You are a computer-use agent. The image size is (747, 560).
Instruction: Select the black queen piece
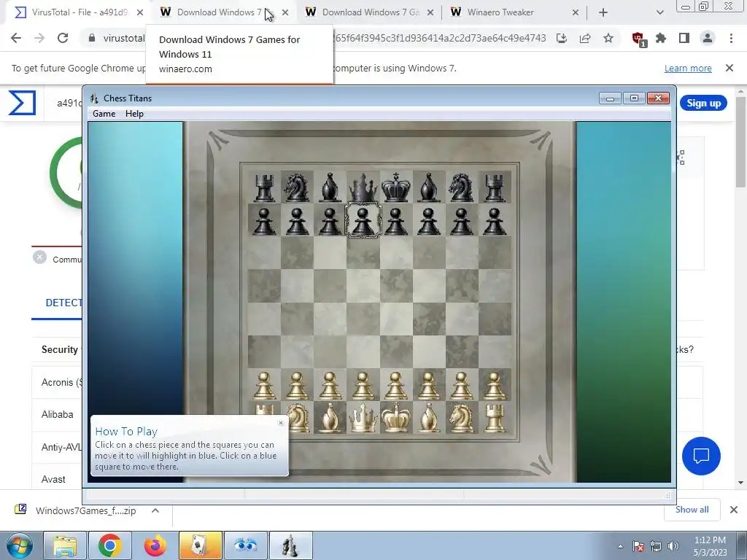click(x=363, y=187)
